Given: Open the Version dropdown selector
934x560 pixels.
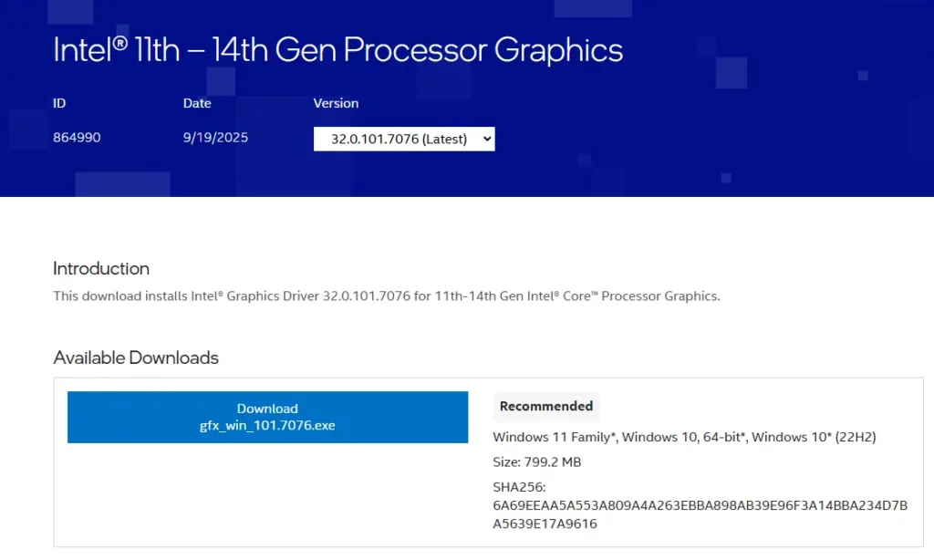Looking at the screenshot, I should point(402,139).
